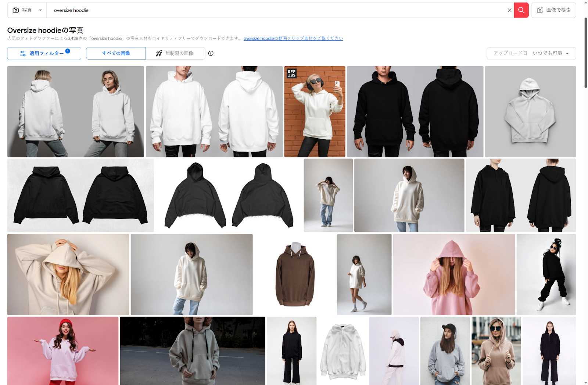Click the page vertical scrollbar
588x385 pixels.
pos(585,52)
